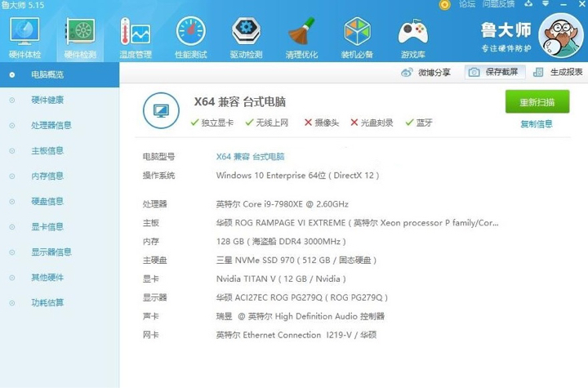The image size is (588, 388).
Task: Open 游戏库 game controller icon
Action: pyautogui.click(x=413, y=38)
